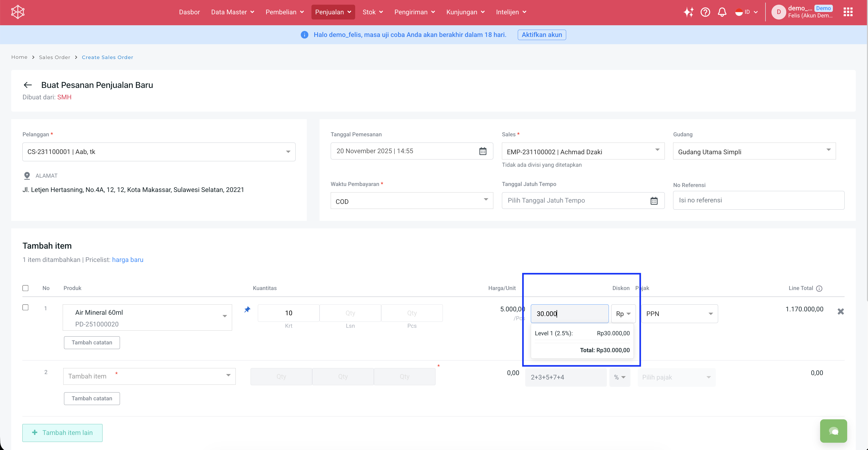Click the Aktifkan akun button
Screen dimensions: 868x450
[541, 35]
